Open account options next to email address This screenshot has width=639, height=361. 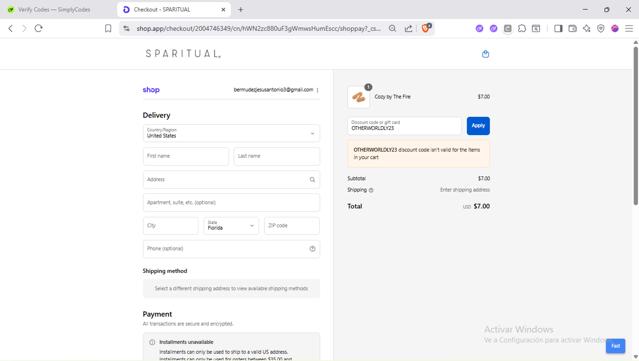[317, 90]
